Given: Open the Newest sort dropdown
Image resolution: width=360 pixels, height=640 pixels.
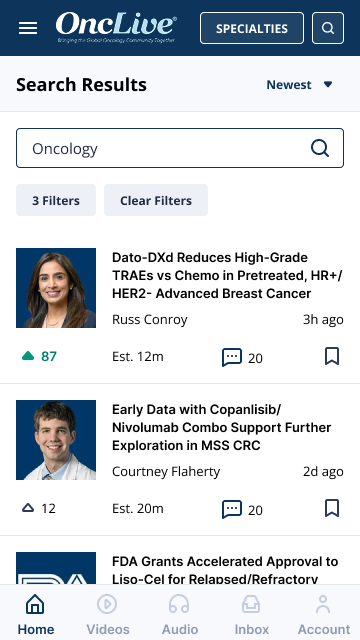Looking at the screenshot, I should [x=300, y=84].
